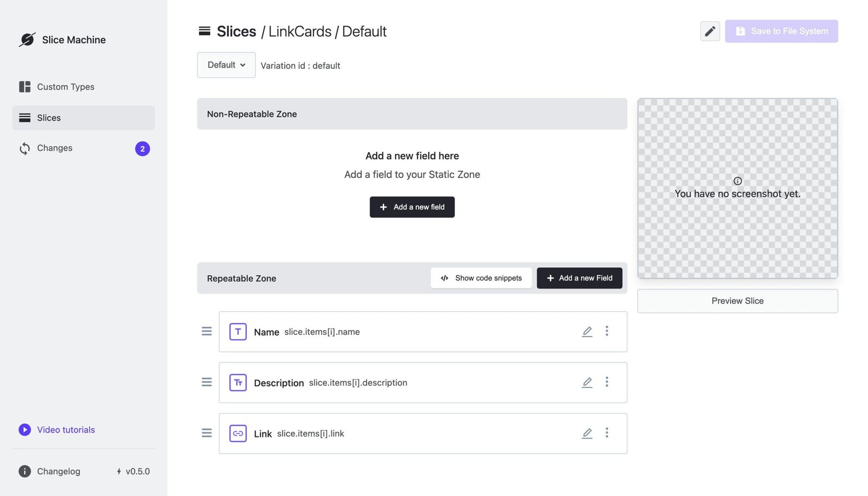Open the kebab menu on Link field

tap(607, 433)
